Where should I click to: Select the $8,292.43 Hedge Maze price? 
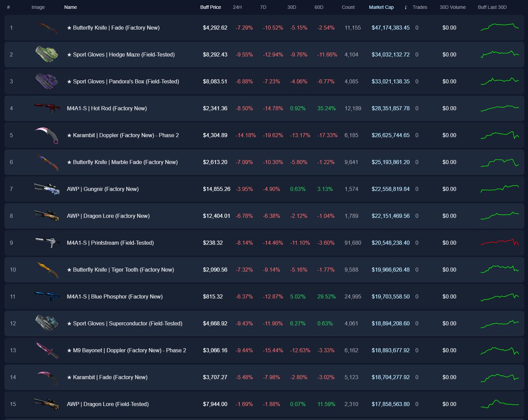coord(215,55)
